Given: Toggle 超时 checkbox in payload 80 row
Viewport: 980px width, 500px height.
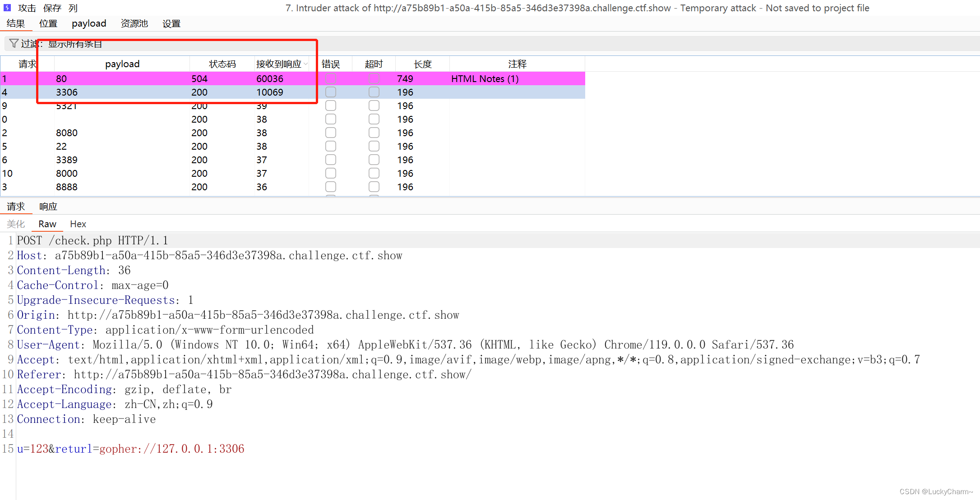Looking at the screenshot, I should coord(374,78).
